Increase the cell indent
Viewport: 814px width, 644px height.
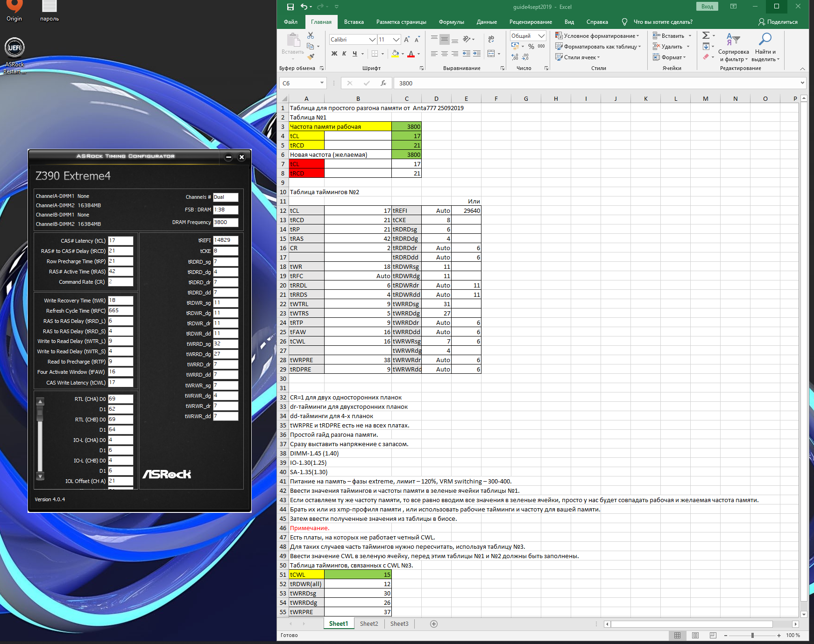477,54
